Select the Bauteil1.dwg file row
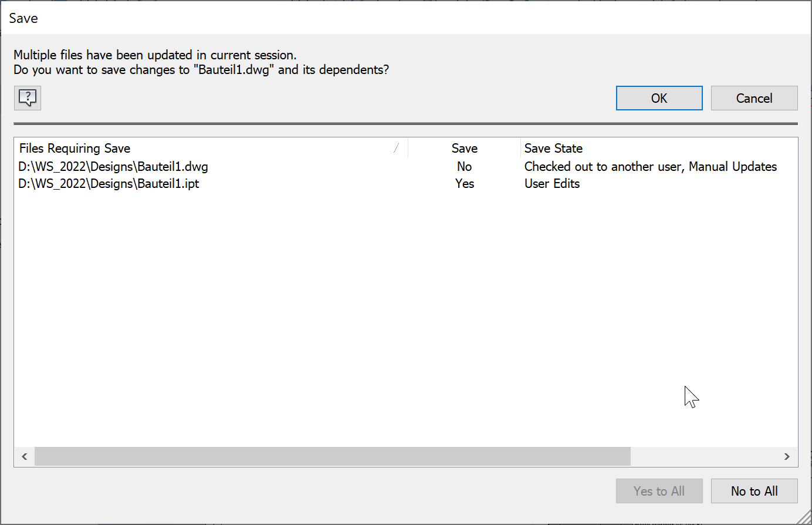Image resolution: width=812 pixels, height=525 pixels. 113,167
